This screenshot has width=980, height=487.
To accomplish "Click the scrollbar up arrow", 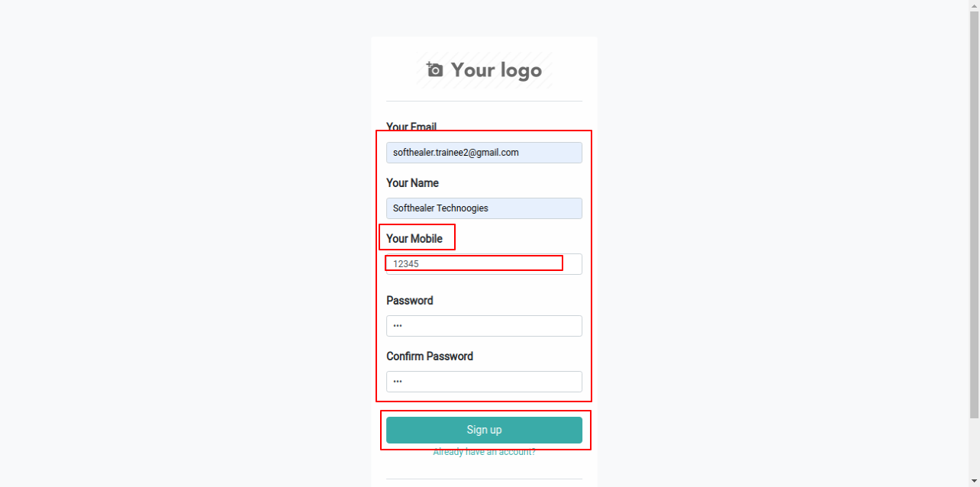I will [x=974, y=5].
